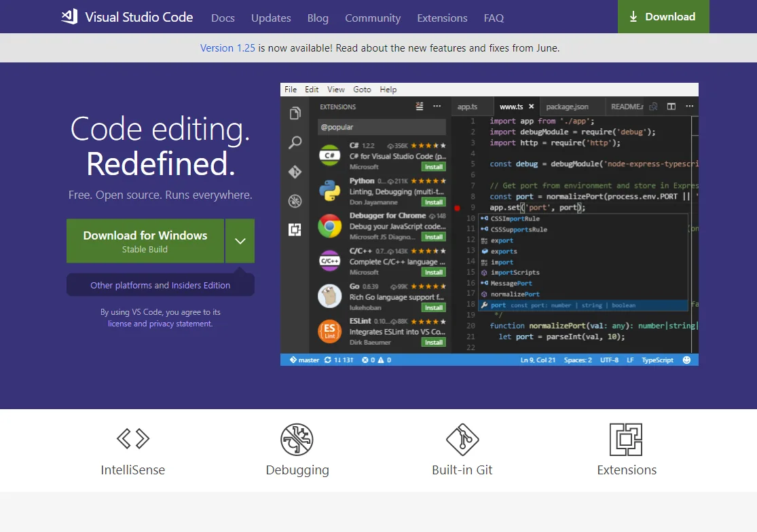Click the source control icon in activity bar
Screen dimensions: 757x532
295,172
